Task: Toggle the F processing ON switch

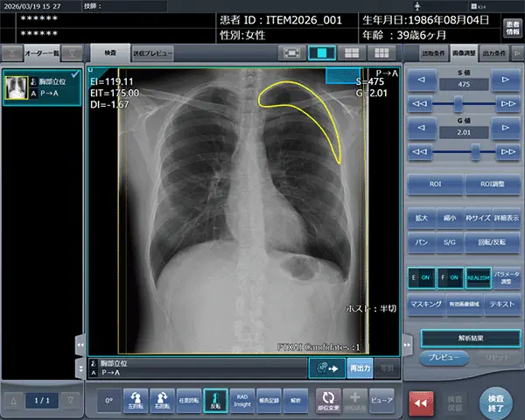Action: (450, 276)
